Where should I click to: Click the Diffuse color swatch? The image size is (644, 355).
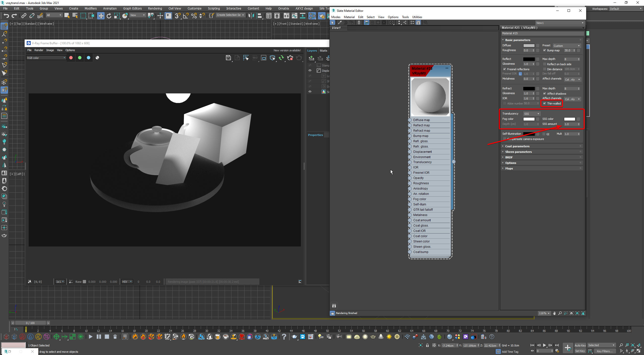tap(529, 46)
